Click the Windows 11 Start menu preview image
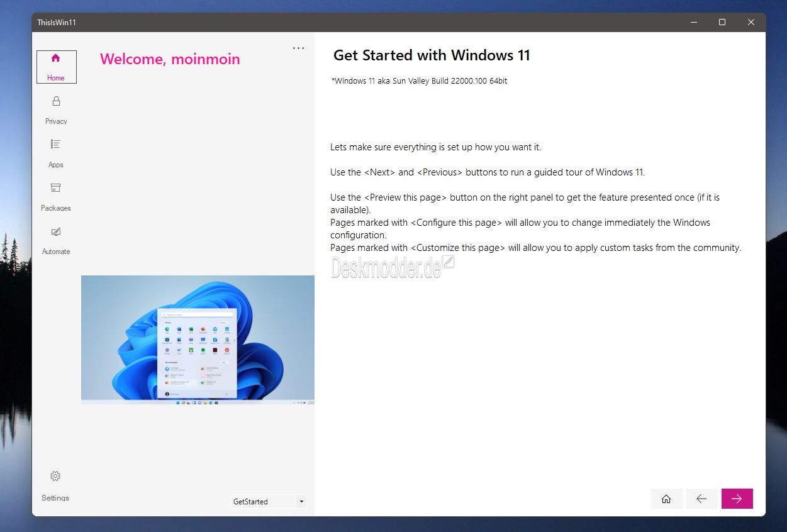The height and width of the screenshot is (532, 787). tap(198, 340)
